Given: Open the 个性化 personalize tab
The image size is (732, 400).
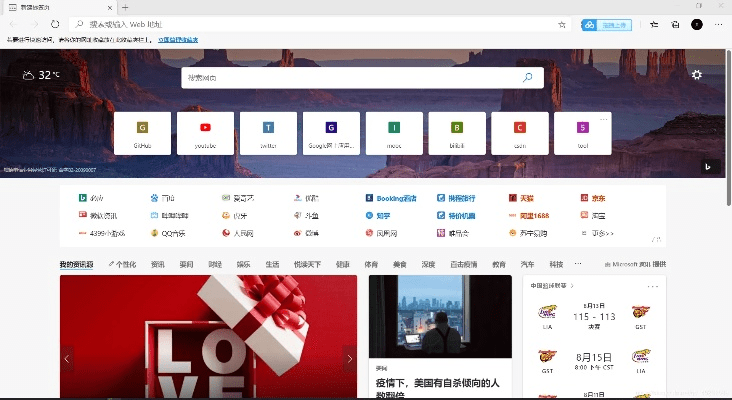Looking at the screenshot, I should pyautogui.click(x=122, y=264).
